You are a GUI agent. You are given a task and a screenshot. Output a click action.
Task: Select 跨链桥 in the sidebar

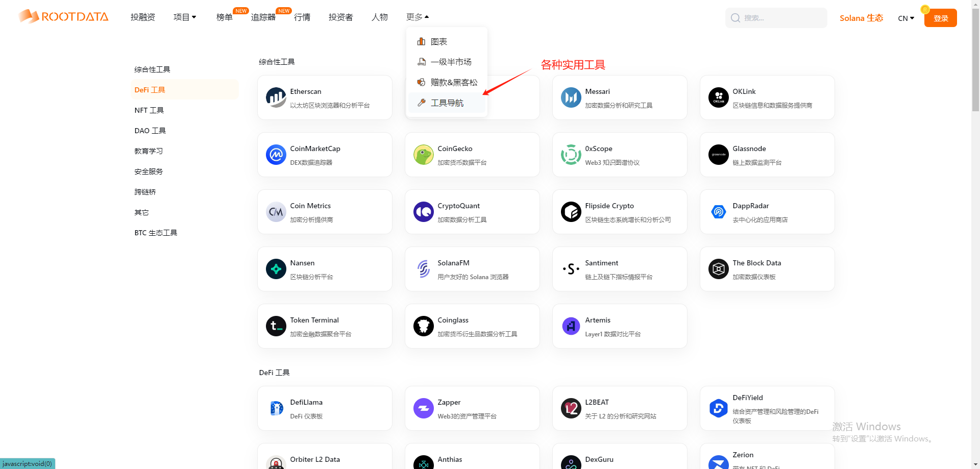pyautogui.click(x=184, y=192)
